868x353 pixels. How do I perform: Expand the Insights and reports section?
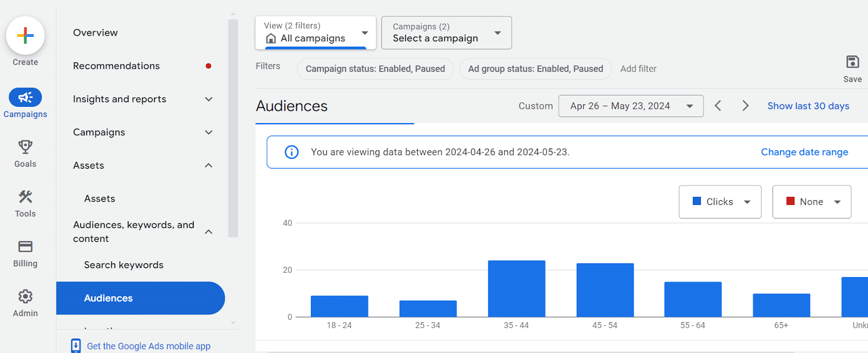pos(208,99)
